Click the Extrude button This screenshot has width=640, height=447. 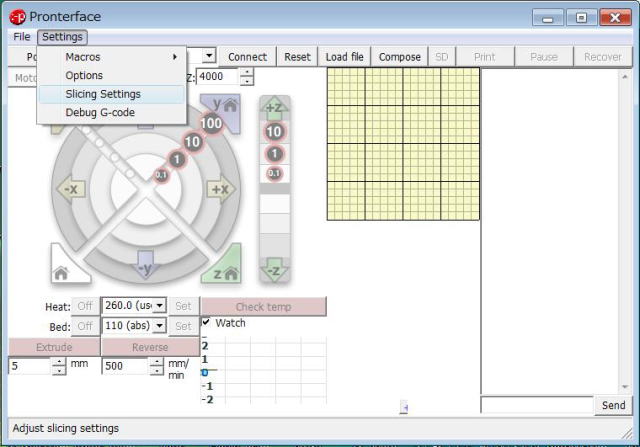point(54,347)
